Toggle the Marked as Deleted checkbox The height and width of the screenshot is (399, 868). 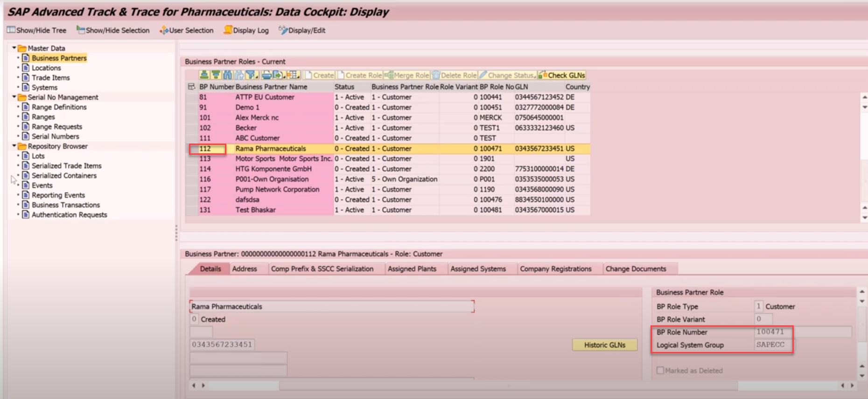(660, 371)
